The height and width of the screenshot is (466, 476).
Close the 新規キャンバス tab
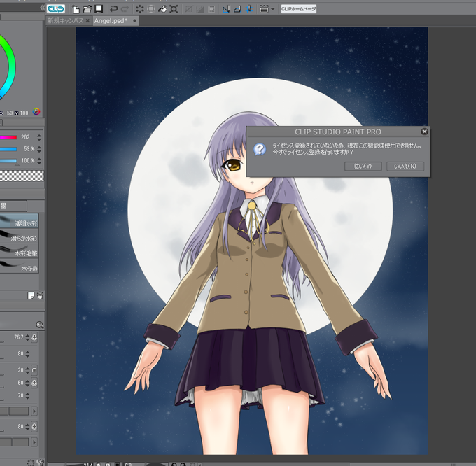pos(87,20)
